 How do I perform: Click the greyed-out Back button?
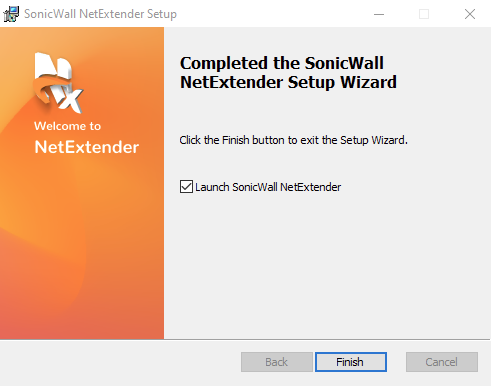pyautogui.click(x=277, y=362)
